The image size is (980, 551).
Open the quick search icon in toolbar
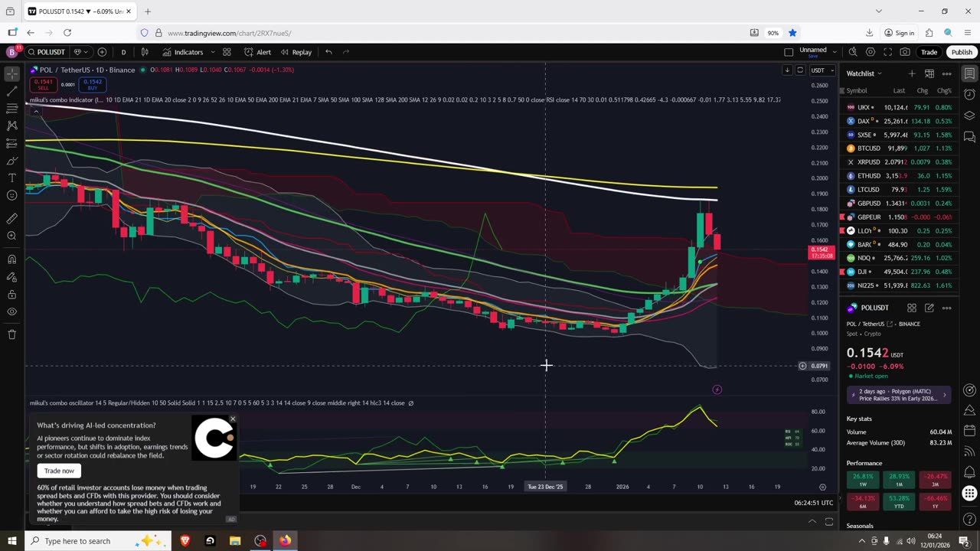tap(852, 52)
